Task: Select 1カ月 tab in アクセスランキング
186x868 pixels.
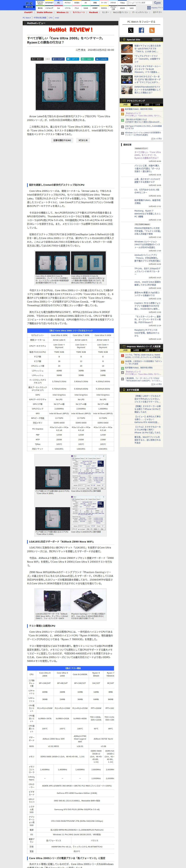Action: (x=158, y=105)
